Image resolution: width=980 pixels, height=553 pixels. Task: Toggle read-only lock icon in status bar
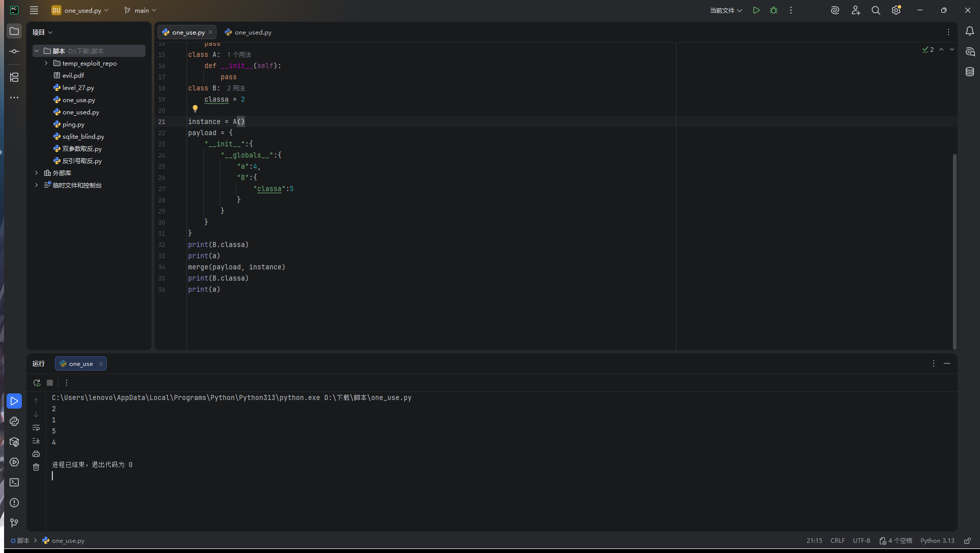(967, 541)
